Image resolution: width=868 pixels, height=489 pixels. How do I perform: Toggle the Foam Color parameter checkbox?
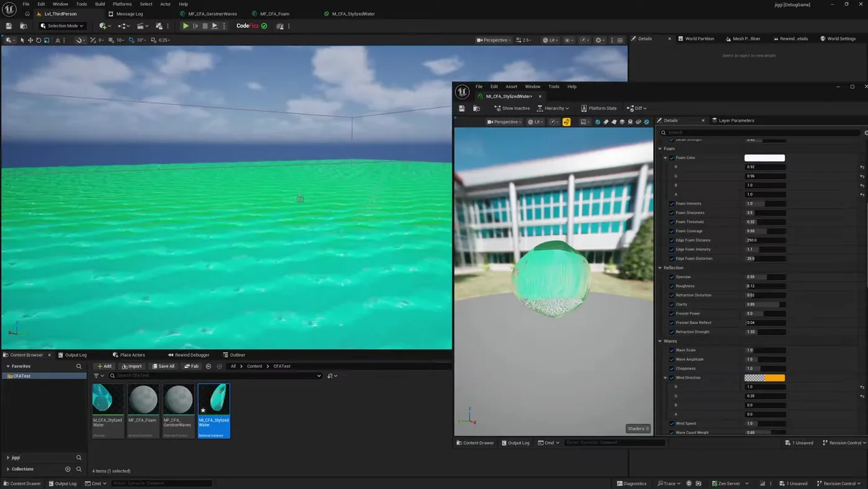(671, 158)
